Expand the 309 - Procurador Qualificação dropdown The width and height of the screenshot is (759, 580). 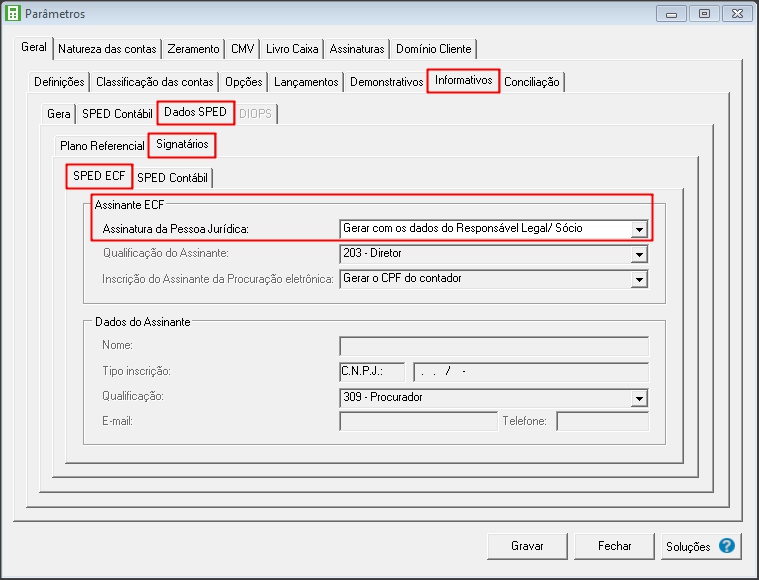[639, 398]
